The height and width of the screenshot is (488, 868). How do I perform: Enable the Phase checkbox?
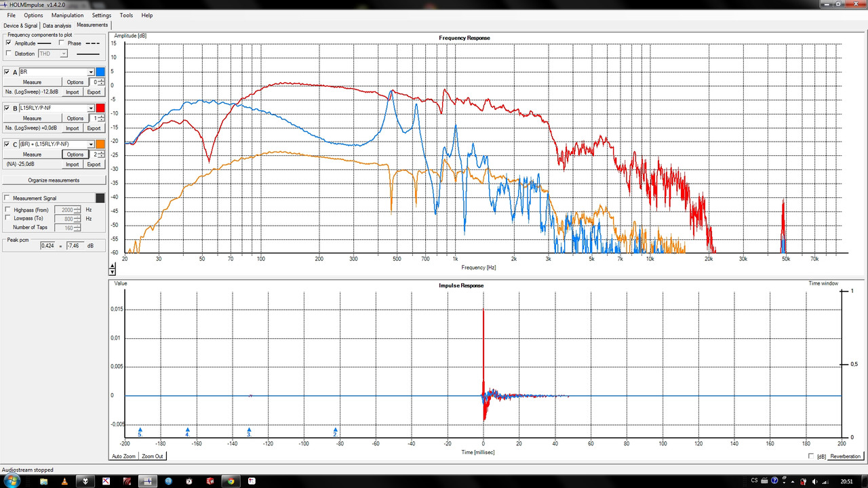point(62,43)
